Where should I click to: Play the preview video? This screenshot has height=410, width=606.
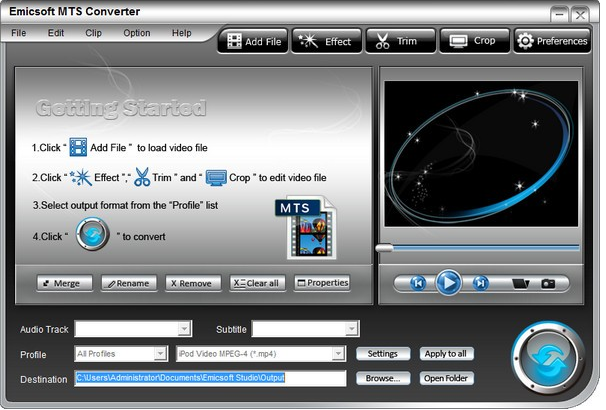tap(448, 283)
